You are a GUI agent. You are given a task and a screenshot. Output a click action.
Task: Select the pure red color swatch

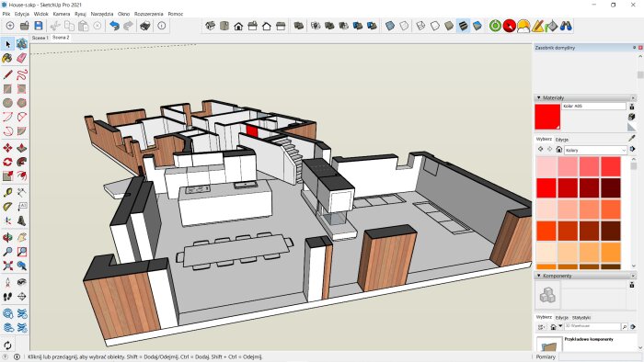(546, 188)
